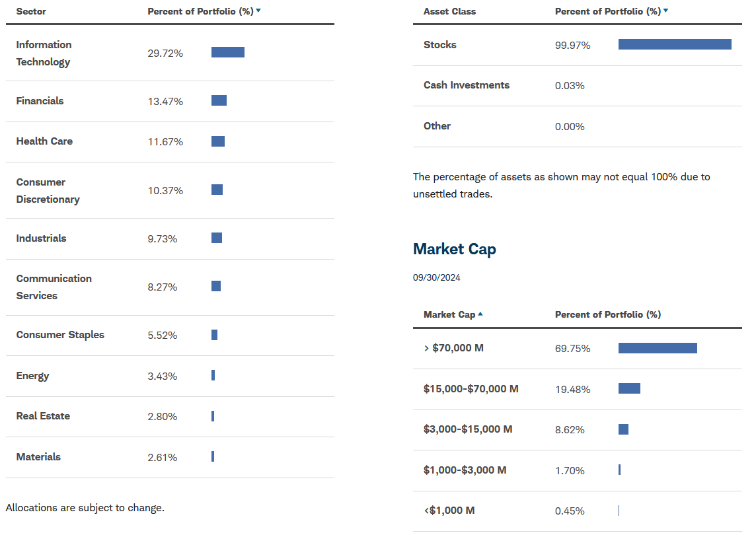Select the Materials sector label
The image size is (756, 535).
38,457
